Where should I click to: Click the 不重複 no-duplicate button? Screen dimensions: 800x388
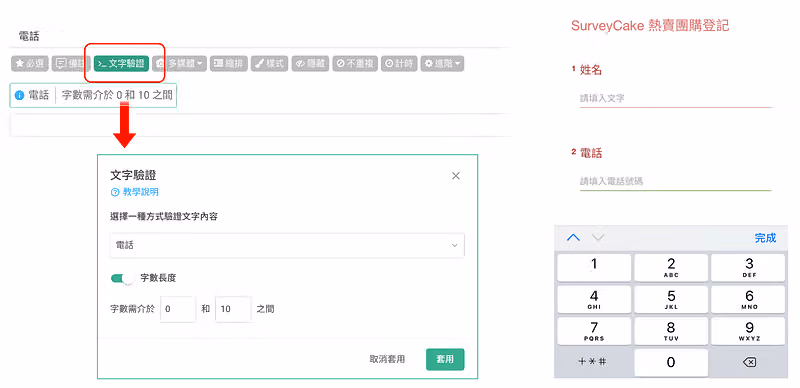pos(355,64)
